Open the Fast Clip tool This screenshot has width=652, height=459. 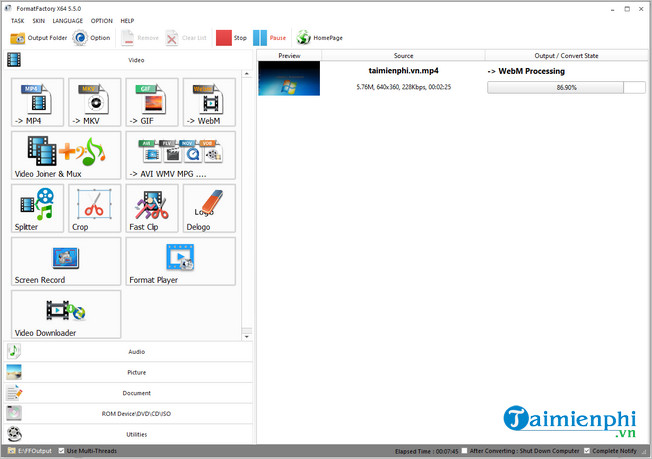click(152, 208)
